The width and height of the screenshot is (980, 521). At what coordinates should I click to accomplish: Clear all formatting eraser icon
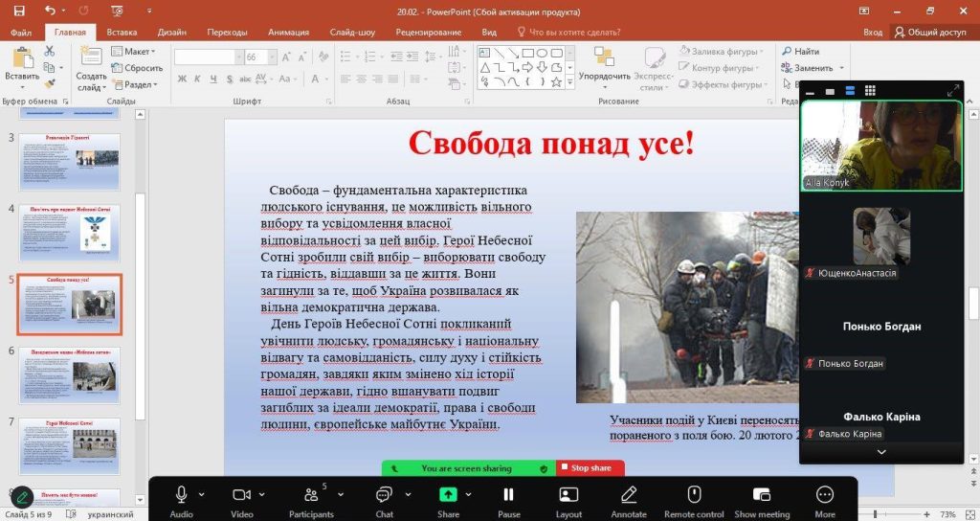coord(323,57)
